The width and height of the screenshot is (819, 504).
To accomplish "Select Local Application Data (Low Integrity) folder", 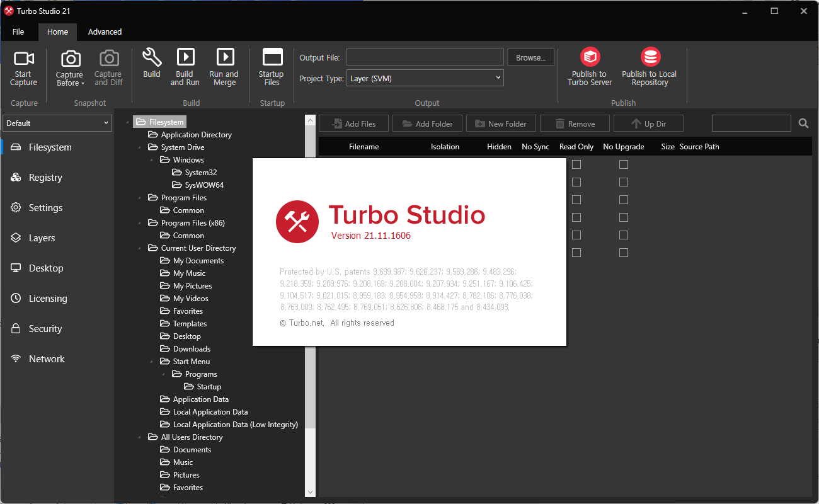I will (229, 425).
